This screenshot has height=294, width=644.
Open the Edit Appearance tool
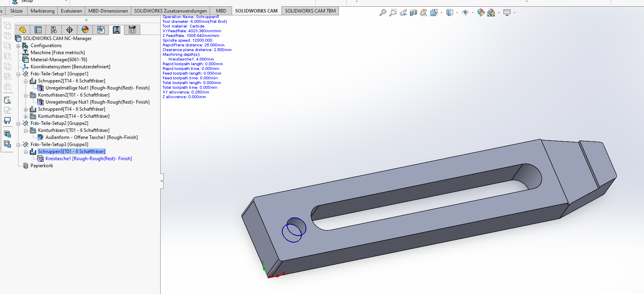(481, 13)
